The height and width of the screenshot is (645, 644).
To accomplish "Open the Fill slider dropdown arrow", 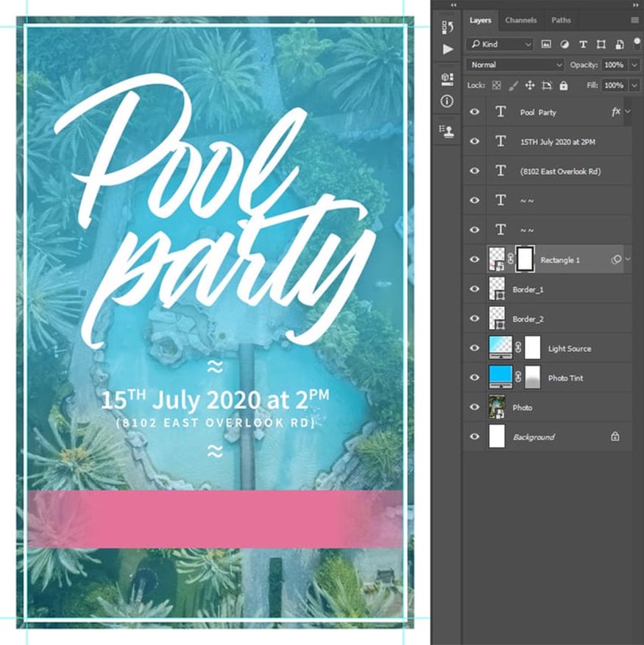I will (x=634, y=85).
